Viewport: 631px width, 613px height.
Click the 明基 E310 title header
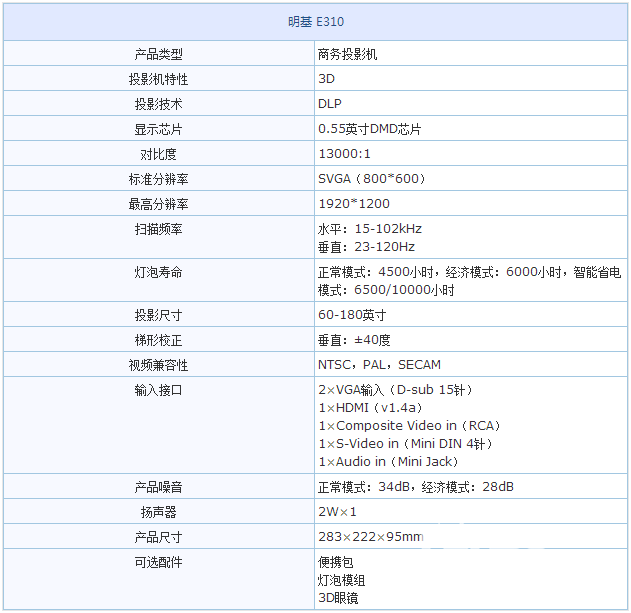coord(316,22)
